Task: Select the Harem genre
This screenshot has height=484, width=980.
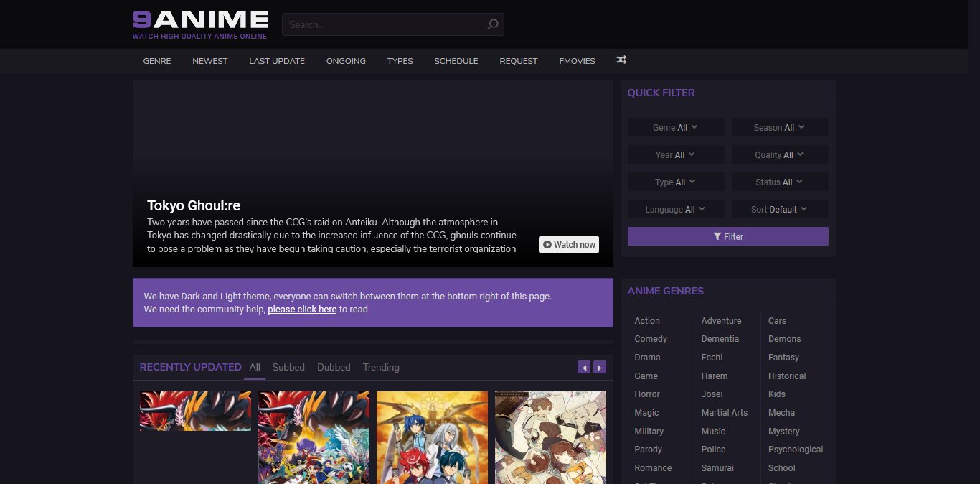Action: (x=714, y=376)
